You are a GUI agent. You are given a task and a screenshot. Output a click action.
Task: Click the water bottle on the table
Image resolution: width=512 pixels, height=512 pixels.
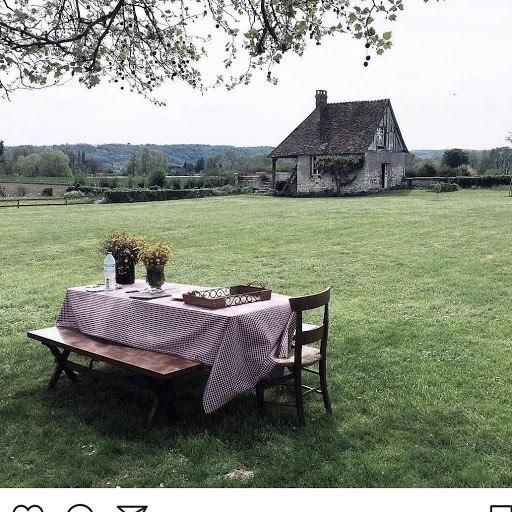pos(110,272)
